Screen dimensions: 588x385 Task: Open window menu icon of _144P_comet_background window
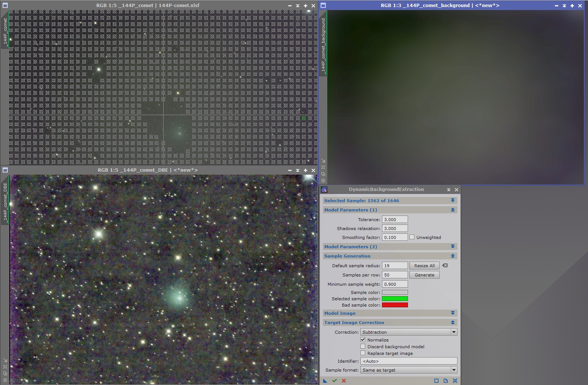(323, 6)
